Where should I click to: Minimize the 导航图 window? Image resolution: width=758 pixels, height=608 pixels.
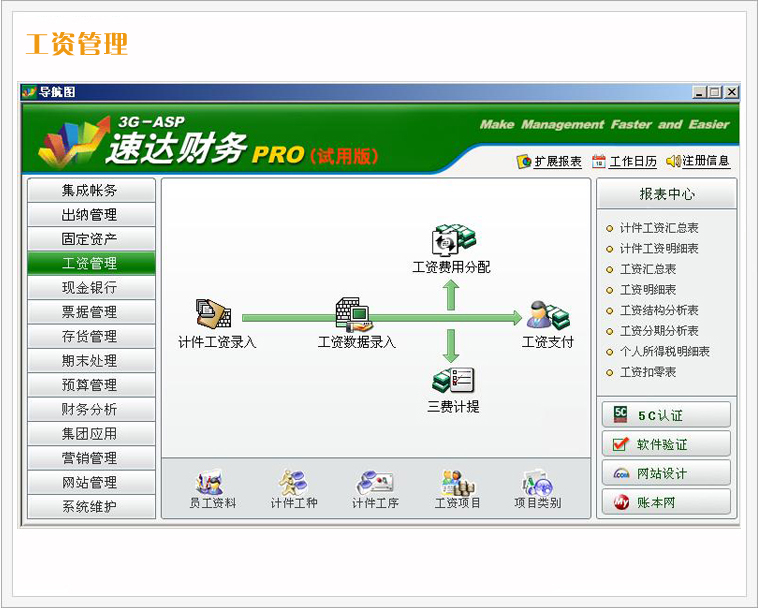coord(699,92)
